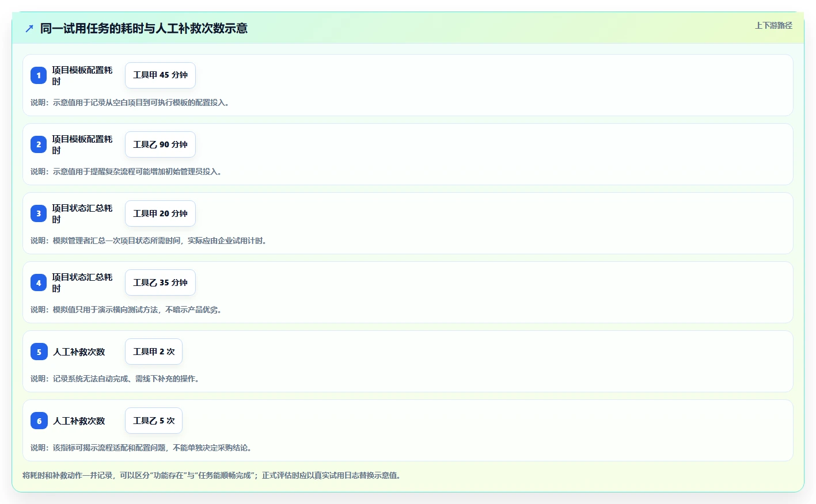Click 人工补救次数 label in row 5
The height and width of the screenshot is (504, 816).
79,352
